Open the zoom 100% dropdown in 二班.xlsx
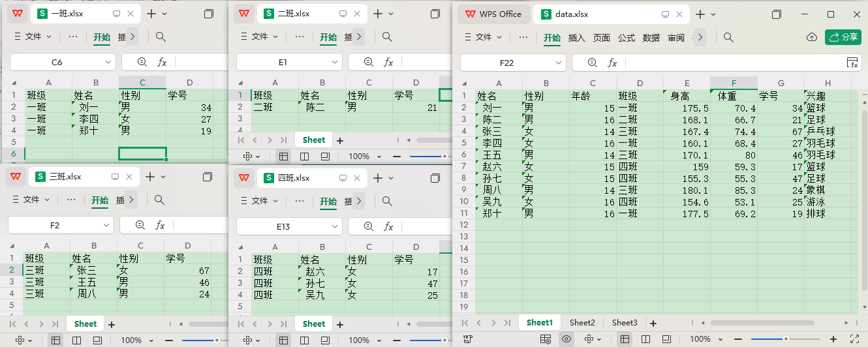The image size is (868, 347). 380,157
